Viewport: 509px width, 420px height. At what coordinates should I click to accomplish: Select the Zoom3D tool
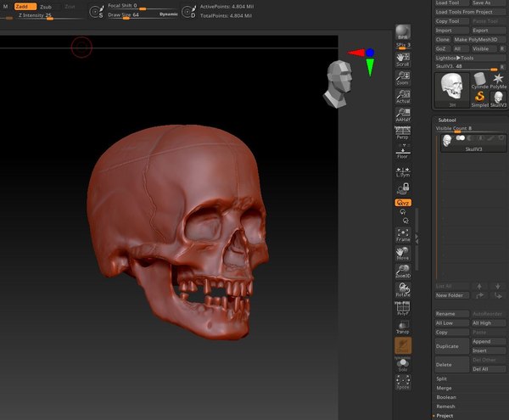tap(403, 272)
